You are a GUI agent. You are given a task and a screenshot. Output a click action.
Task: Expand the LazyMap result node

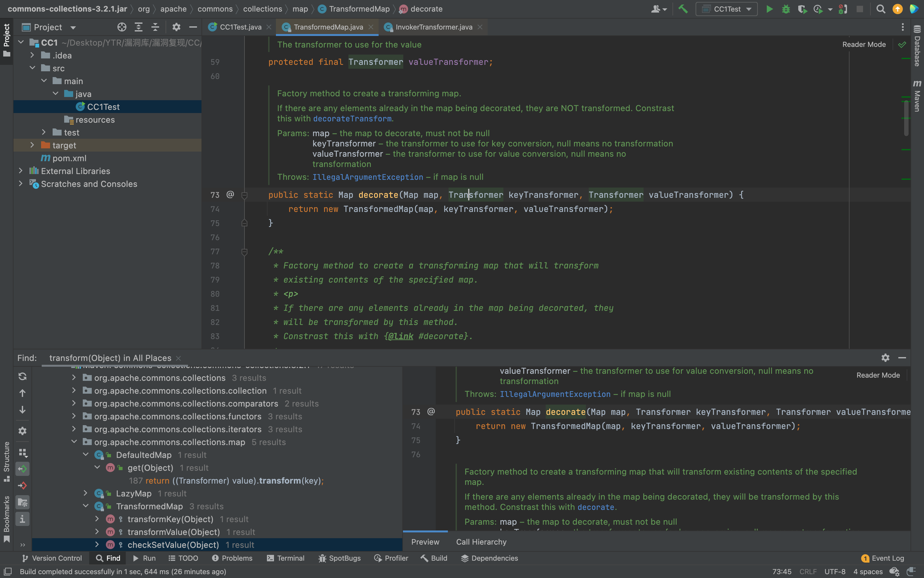[86, 494]
